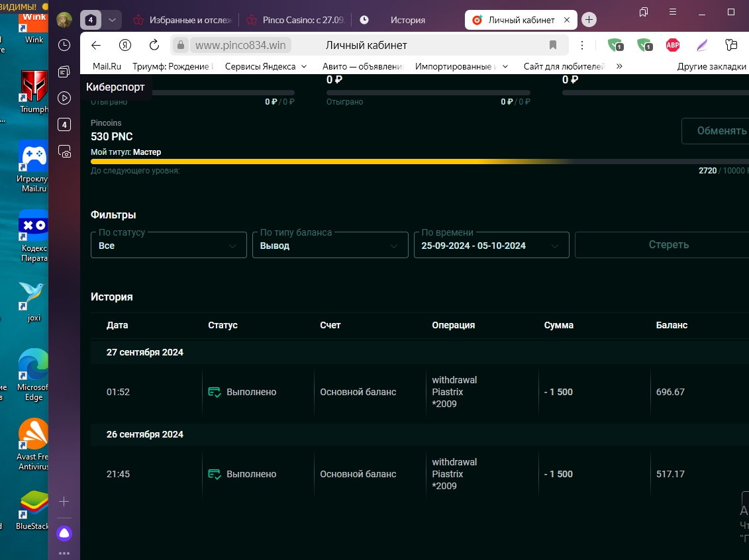The width and height of the screenshot is (749, 560).
Task: Expand the tab group dropdown arrow
Action: coord(112,20)
